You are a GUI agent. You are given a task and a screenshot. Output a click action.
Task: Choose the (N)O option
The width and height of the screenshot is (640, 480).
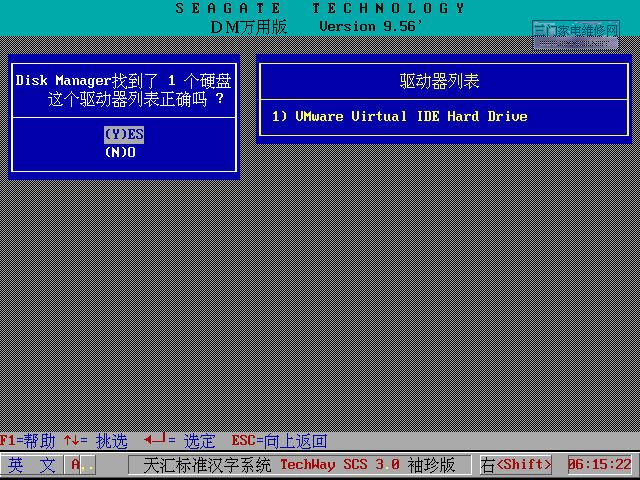click(120, 152)
